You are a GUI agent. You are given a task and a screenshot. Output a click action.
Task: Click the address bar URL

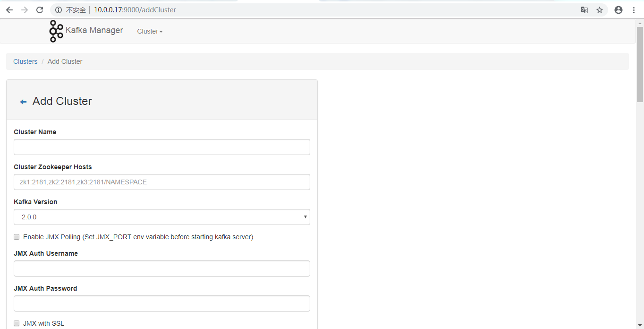click(x=135, y=10)
